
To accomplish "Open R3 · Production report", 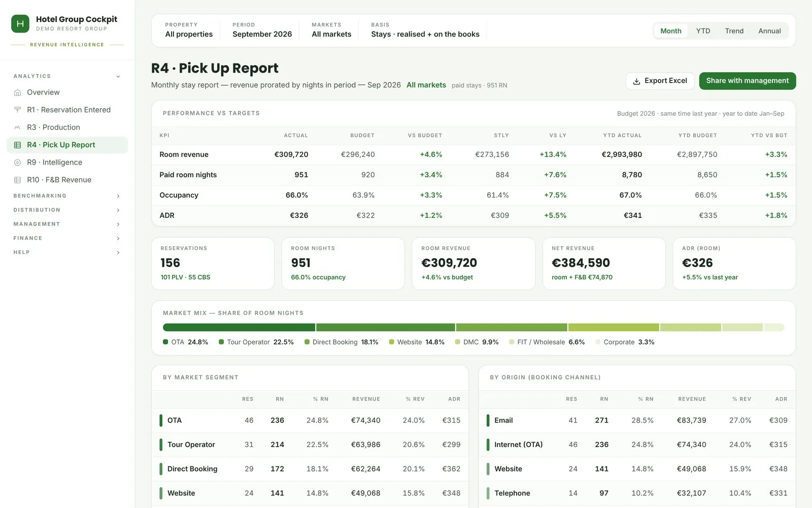I will click(67, 128).
